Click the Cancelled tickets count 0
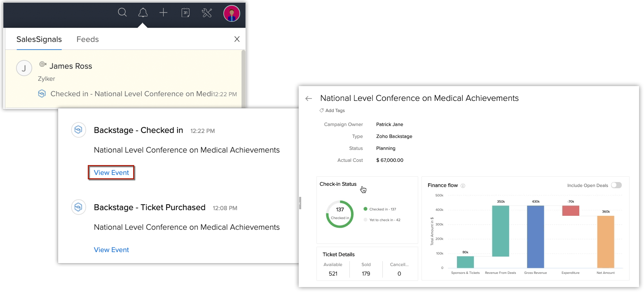The width and height of the screenshot is (644, 292). (399, 273)
